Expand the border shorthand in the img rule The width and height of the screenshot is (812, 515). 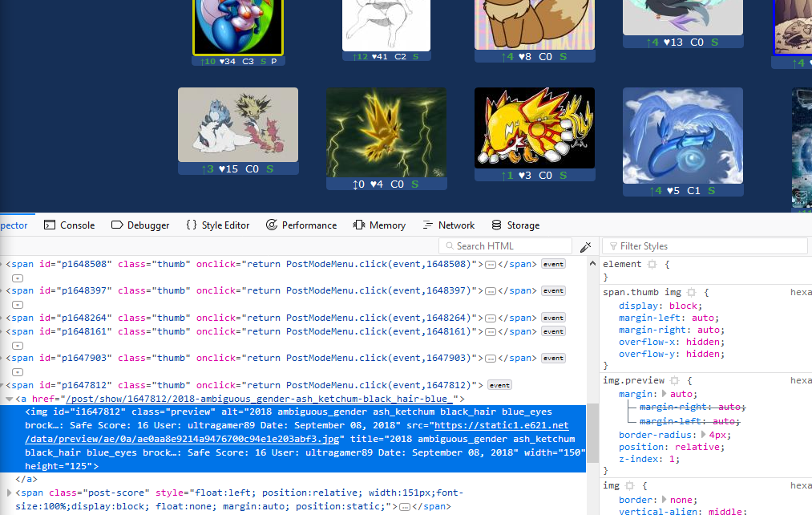point(665,500)
